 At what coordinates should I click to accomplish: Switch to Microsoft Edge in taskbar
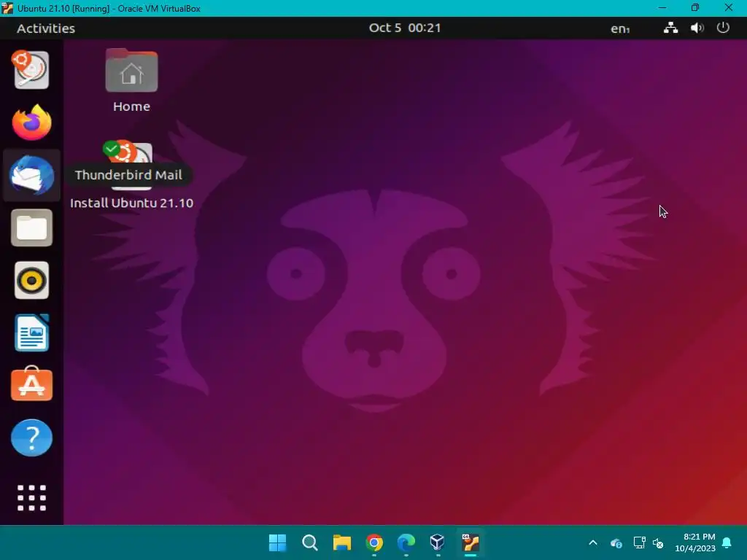pyautogui.click(x=406, y=542)
